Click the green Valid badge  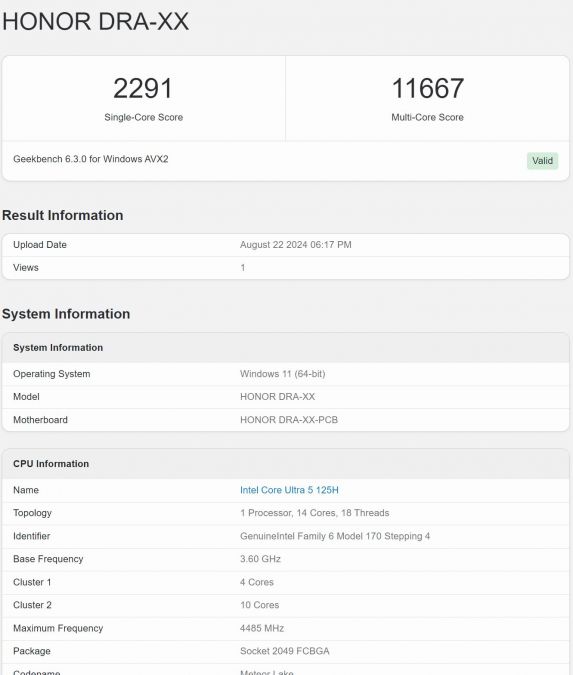coord(542,161)
